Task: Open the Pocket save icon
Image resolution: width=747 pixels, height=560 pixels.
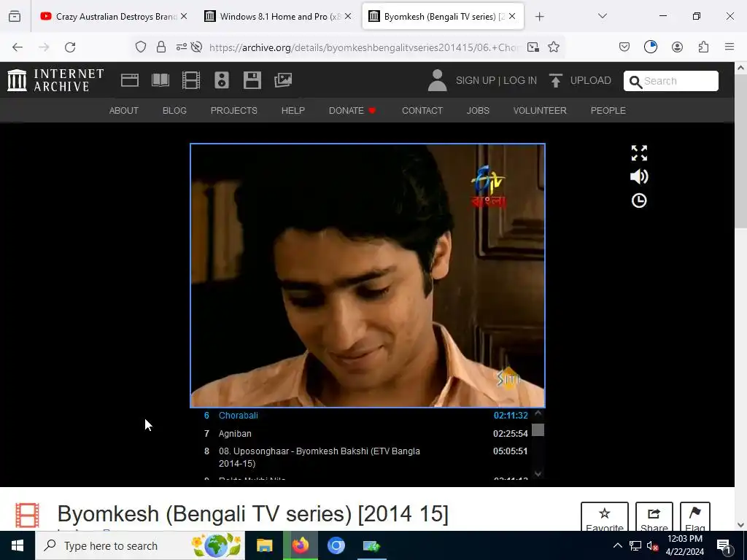Action: [x=624, y=47]
